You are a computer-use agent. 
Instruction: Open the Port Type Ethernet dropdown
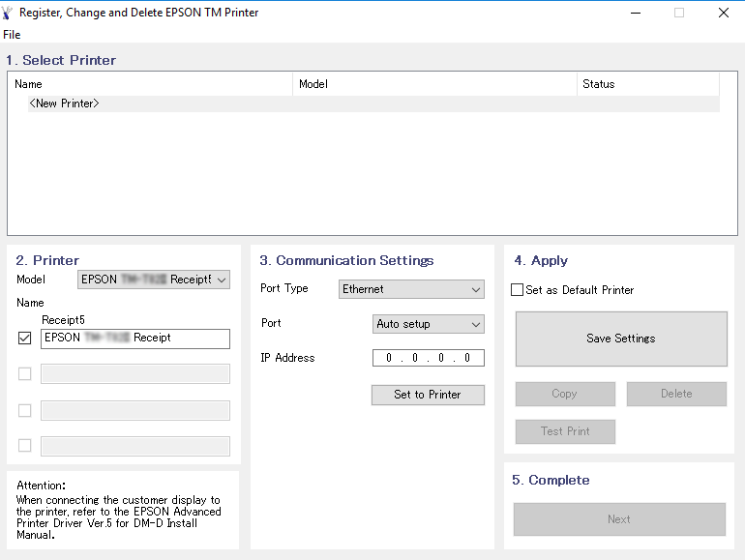(x=411, y=289)
